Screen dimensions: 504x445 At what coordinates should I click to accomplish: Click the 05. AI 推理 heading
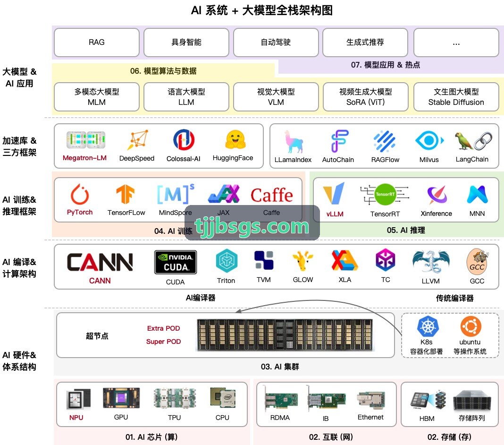coord(406,230)
